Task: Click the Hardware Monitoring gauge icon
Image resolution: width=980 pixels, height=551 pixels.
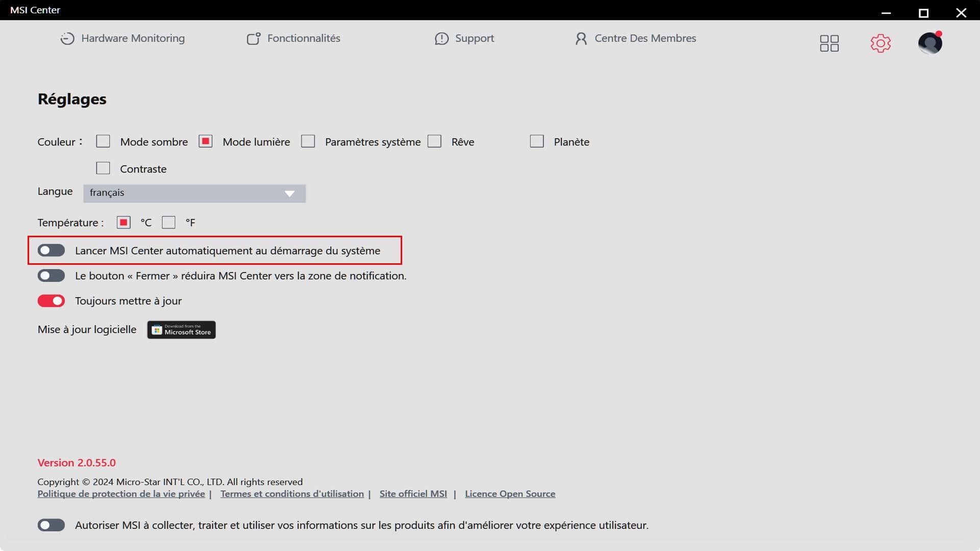Action: (x=67, y=39)
